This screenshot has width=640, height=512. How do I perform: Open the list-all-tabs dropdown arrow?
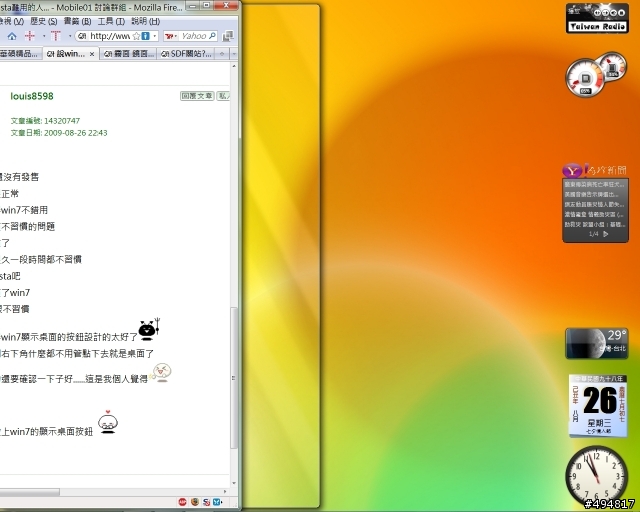[234, 53]
